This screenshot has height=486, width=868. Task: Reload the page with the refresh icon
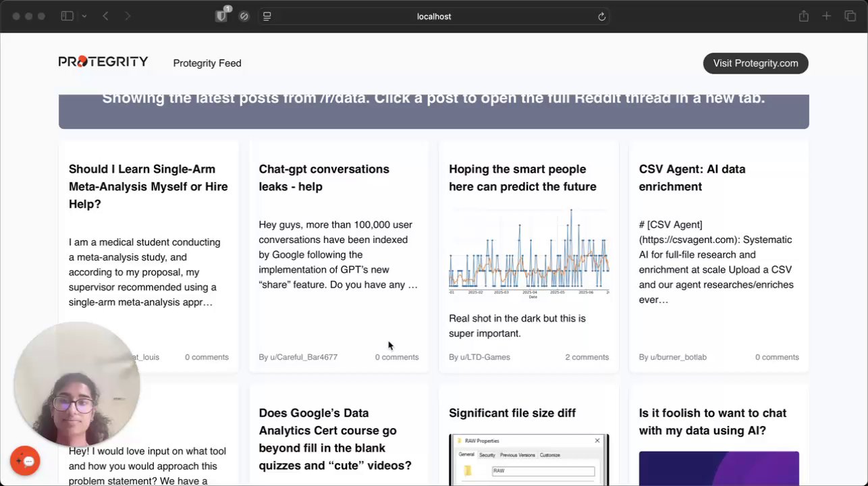(x=601, y=16)
